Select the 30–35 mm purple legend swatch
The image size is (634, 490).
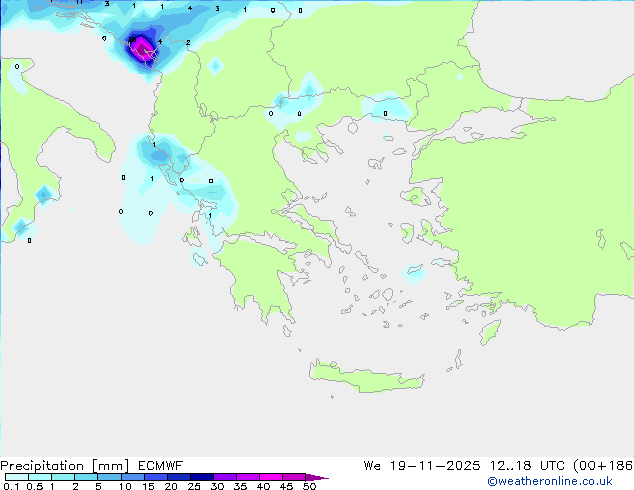(224, 477)
